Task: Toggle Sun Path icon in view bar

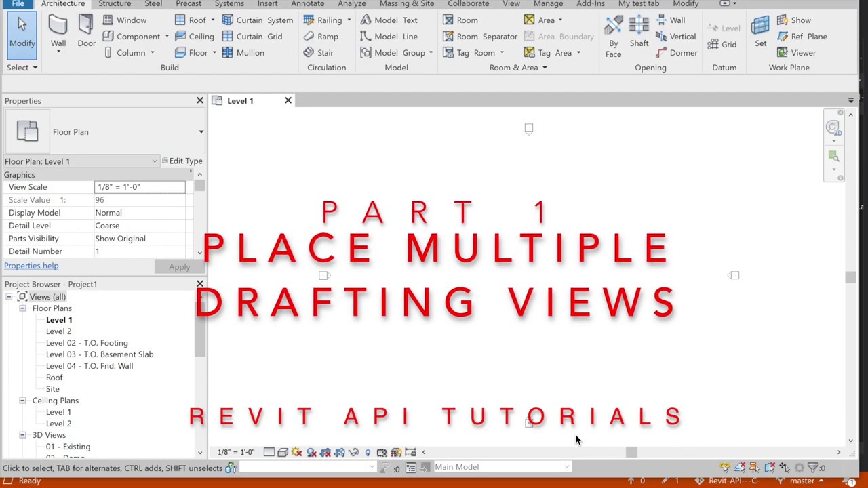Action: pos(297,452)
